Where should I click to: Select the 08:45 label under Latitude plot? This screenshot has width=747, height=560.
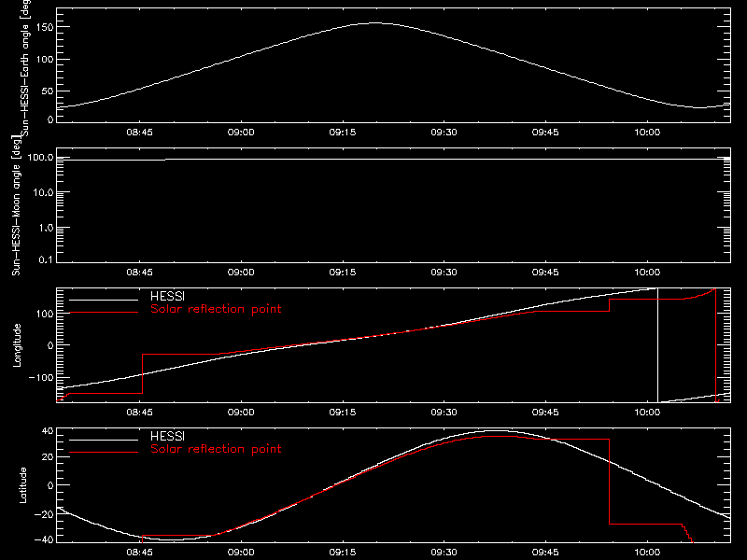[139, 553]
